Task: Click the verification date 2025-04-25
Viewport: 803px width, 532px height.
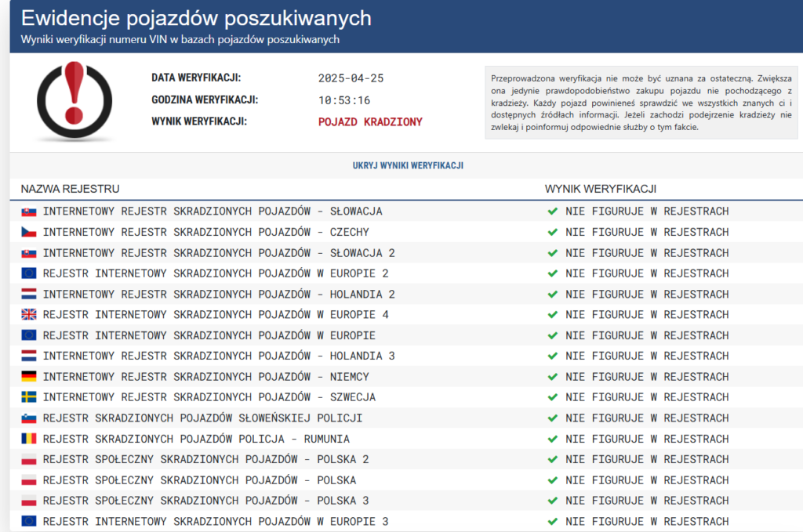Action: [351, 78]
